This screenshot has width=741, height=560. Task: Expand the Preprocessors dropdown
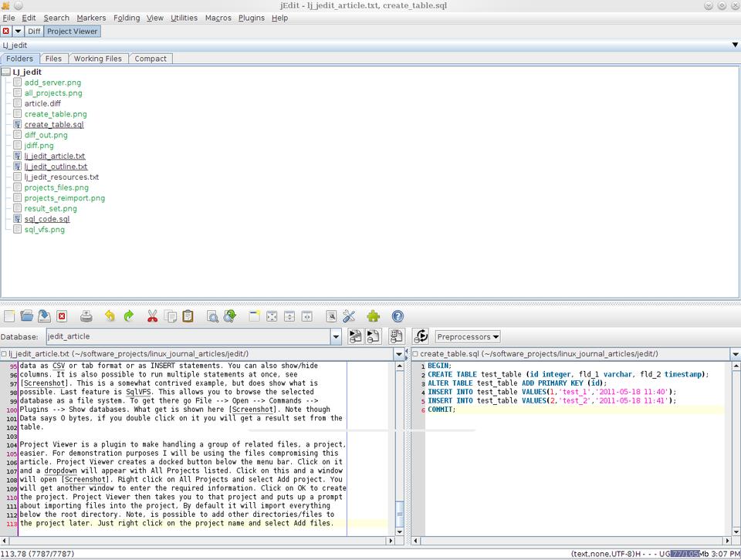pyautogui.click(x=468, y=336)
